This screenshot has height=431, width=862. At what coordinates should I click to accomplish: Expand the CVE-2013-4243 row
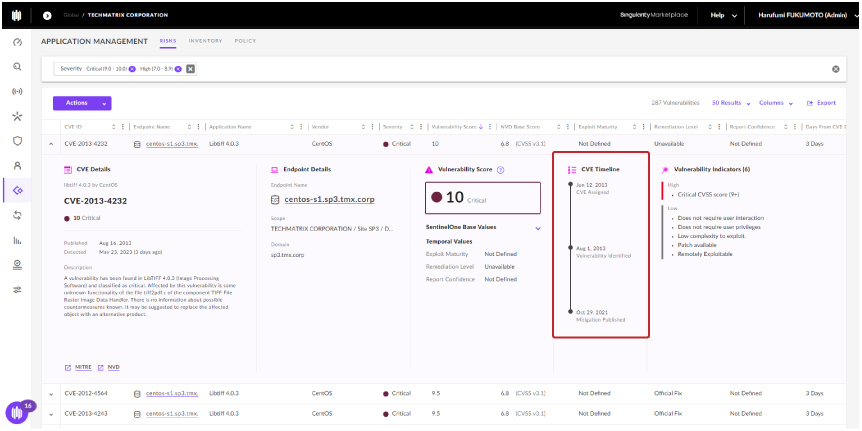[51, 414]
